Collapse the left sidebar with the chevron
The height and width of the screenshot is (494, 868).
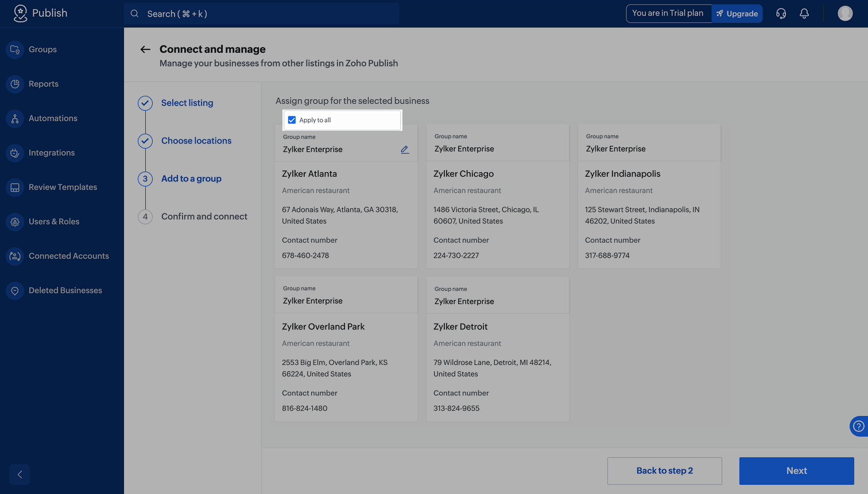(x=20, y=474)
